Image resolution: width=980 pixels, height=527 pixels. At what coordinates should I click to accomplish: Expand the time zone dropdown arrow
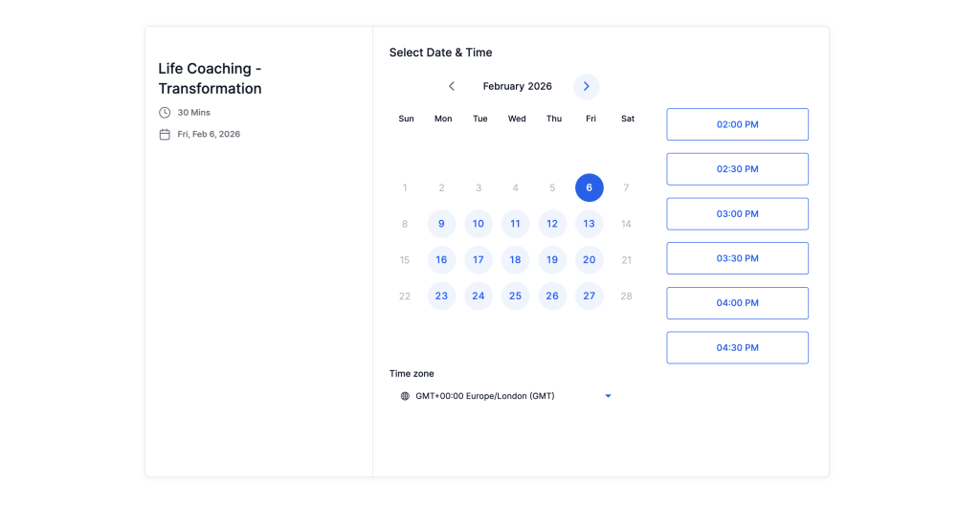click(608, 396)
